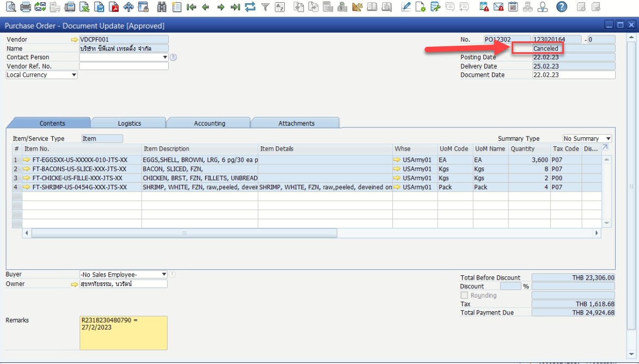The image size is (639, 364).
Task: Open item link arrow for FT-EGGSXX row
Action: [27, 160]
